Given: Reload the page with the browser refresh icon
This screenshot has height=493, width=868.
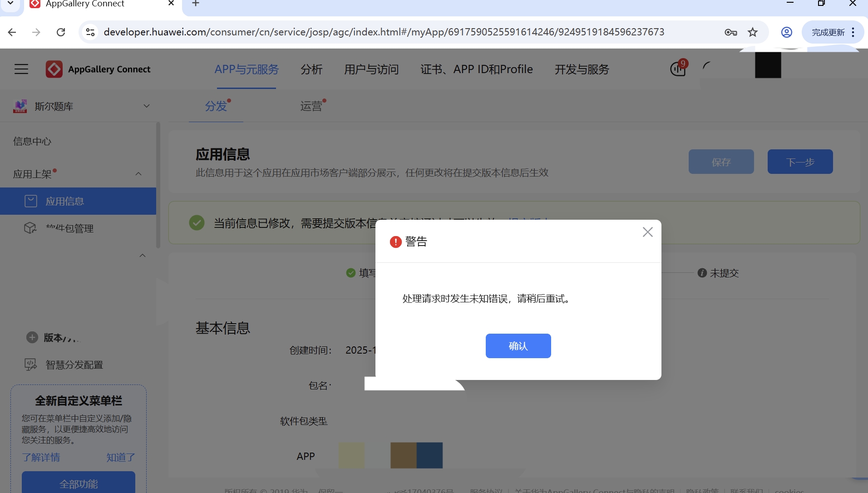Looking at the screenshot, I should click(61, 32).
